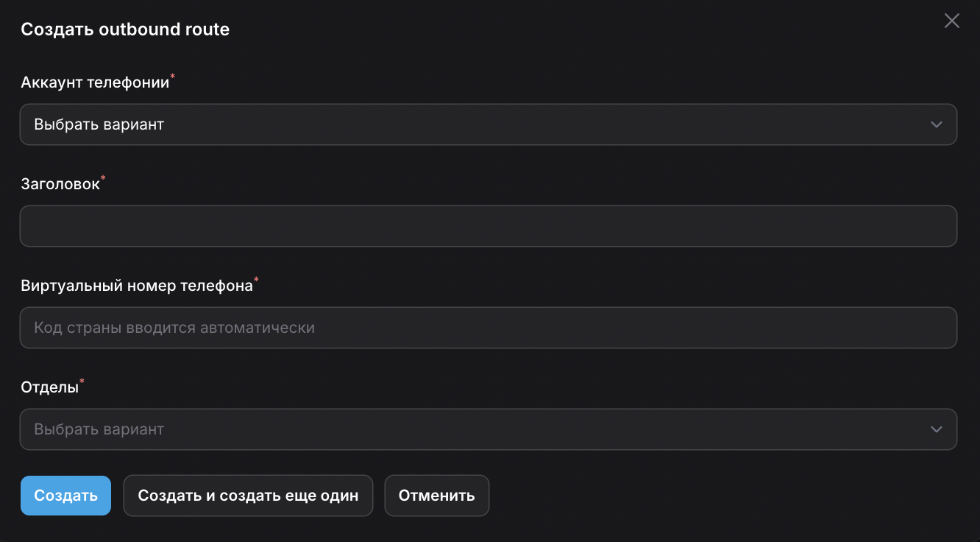This screenshot has width=980, height=542.
Task: Click the chevron arrow in Отделы field
Action: coord(936,429)
